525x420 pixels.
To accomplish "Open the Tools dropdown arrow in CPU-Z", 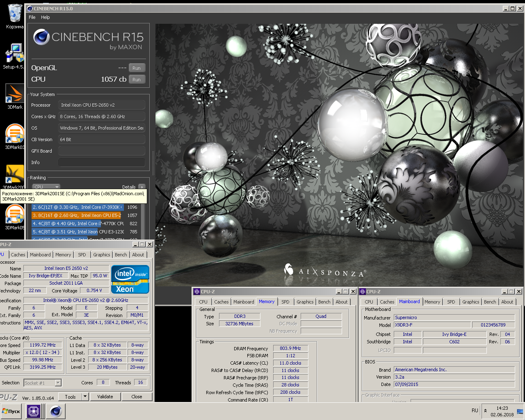I will (x=85, y=397).
